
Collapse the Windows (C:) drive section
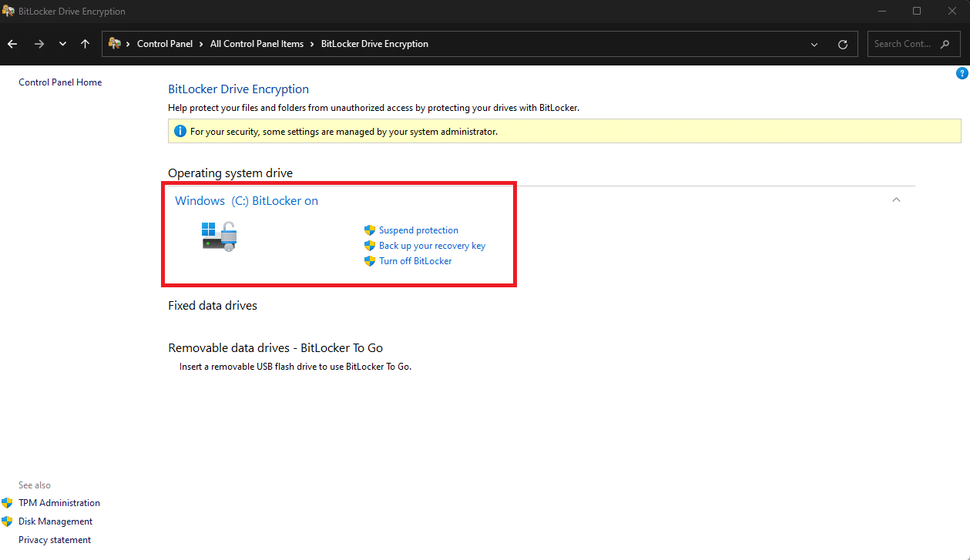(896, 200)
